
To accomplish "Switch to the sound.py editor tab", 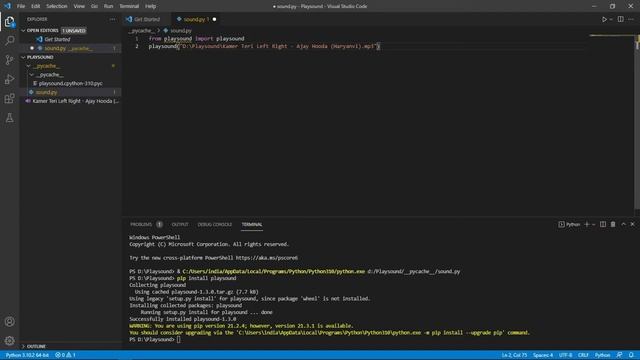I will [x=196, y=19].
